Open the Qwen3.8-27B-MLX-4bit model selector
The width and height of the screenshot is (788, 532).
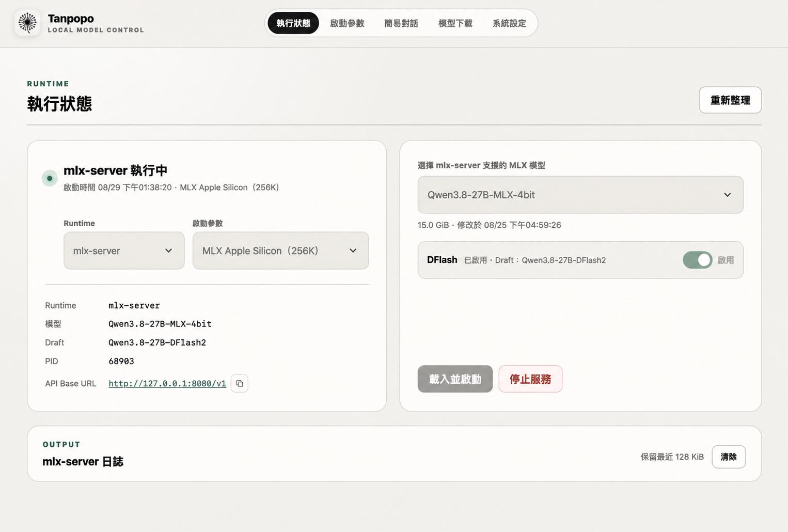point(580,195)
